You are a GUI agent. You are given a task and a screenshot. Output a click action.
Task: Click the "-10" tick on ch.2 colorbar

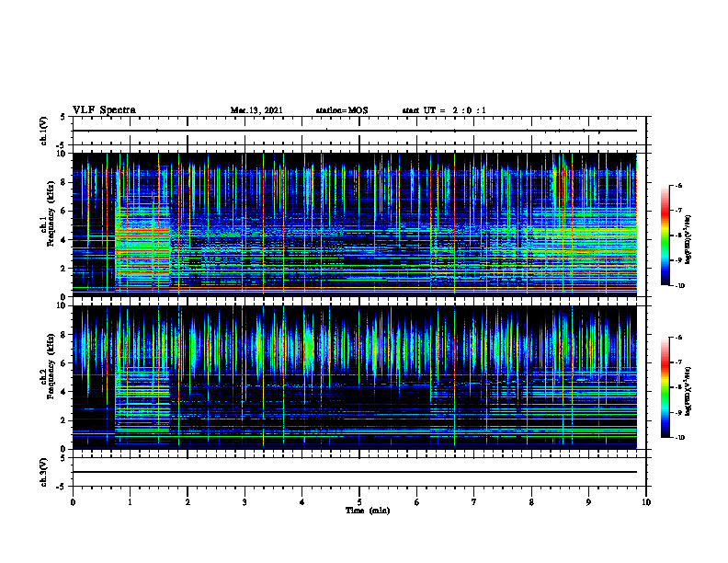coord(679,438)
